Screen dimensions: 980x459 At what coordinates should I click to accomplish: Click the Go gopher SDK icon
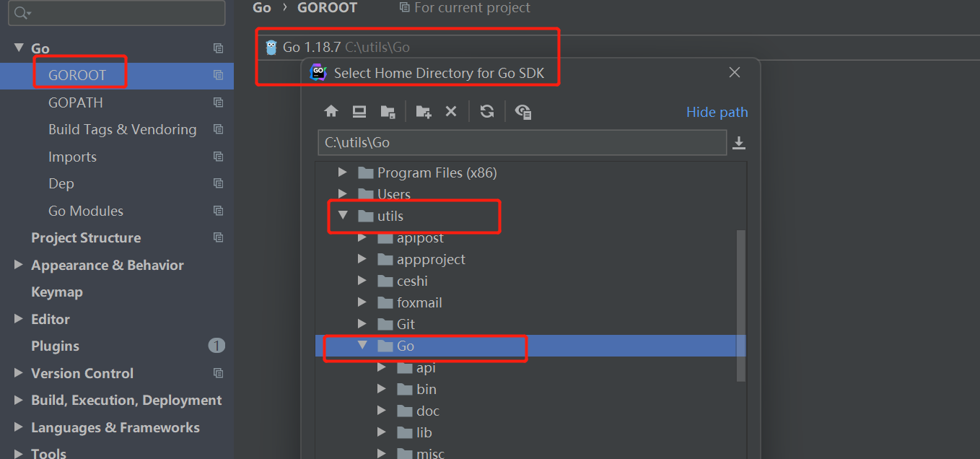pyautogui.click(x=271, y=48)
